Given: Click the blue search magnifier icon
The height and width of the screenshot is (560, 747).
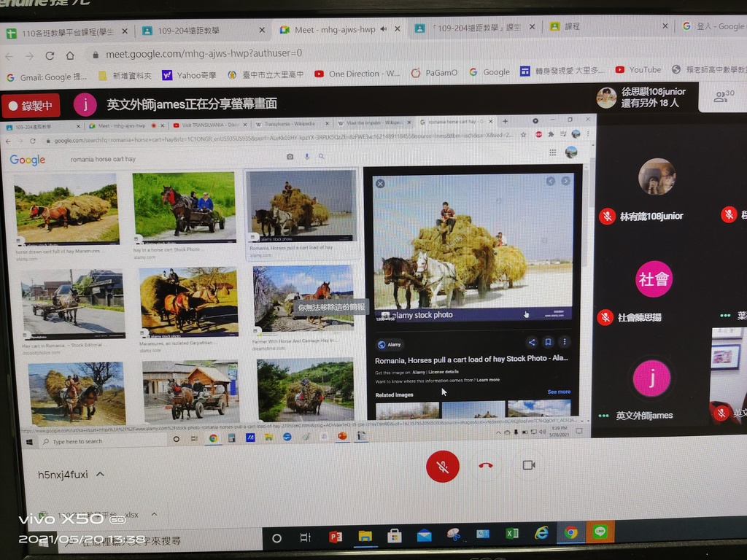Looking at the screenshot, I should 322,156.
